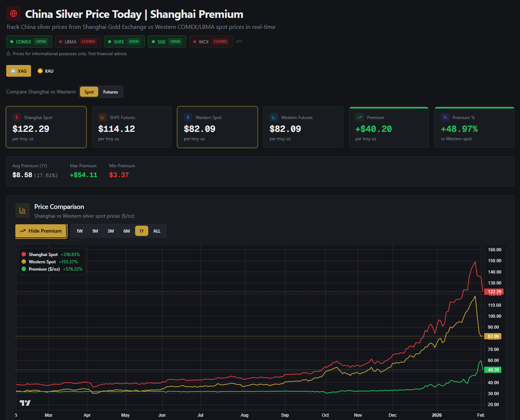Click the Western Spot $82.09 price
Viewport: 520px width, 420px height.
(199, 129)
